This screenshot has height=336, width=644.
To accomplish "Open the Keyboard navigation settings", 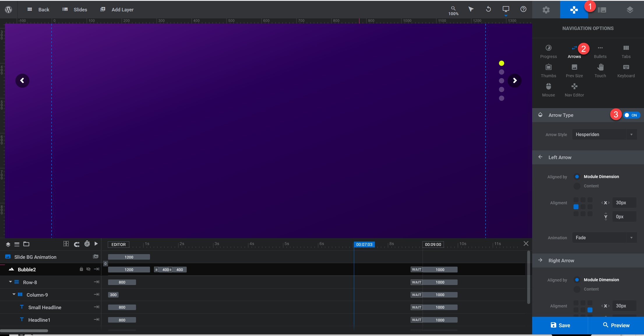I will coord(626,71).
